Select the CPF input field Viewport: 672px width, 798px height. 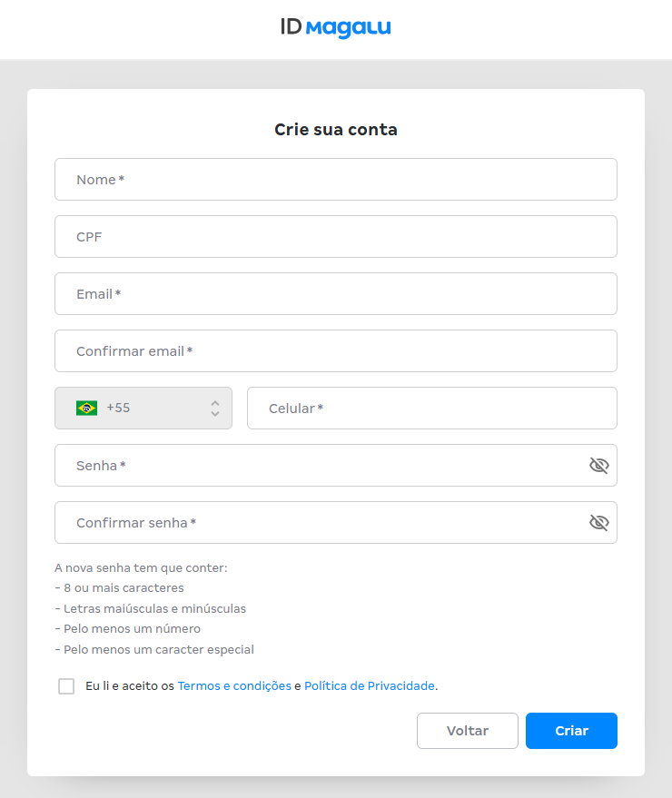[336, 237]
